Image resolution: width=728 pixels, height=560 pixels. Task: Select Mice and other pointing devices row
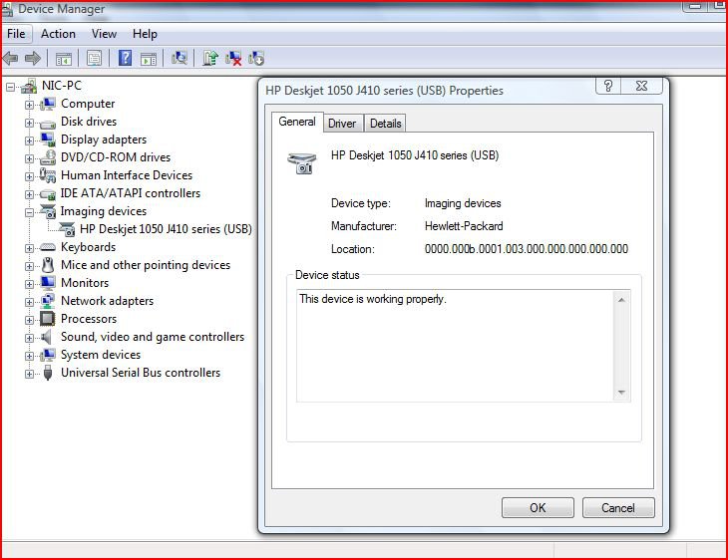coord(146,265)
